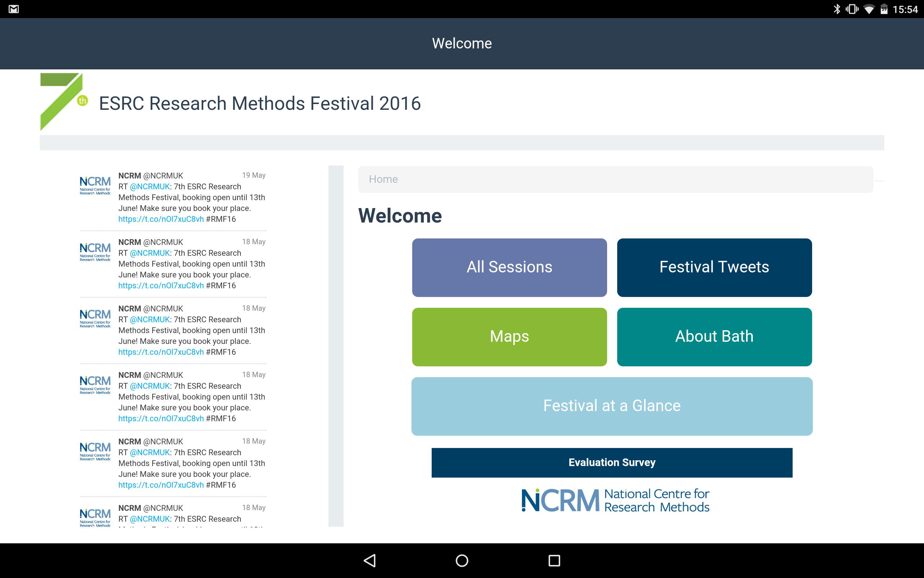Click the Home breadcrumb

383,179
